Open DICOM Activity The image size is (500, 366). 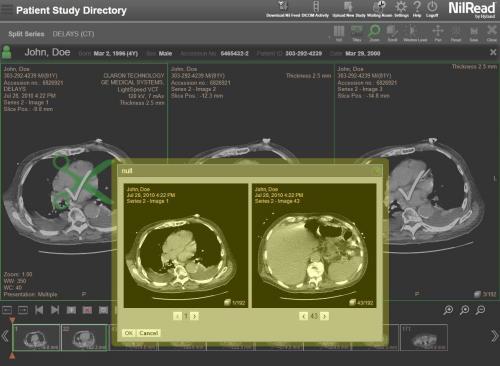click(315, 9)
